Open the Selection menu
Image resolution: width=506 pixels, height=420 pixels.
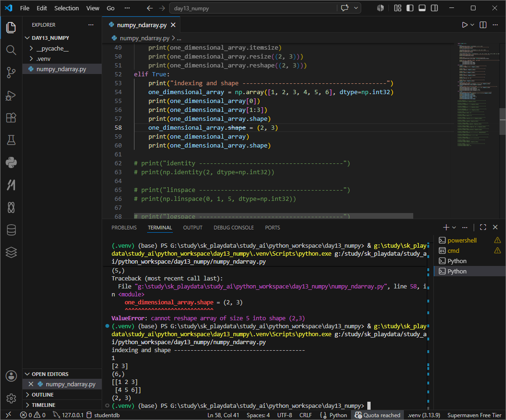67,8
